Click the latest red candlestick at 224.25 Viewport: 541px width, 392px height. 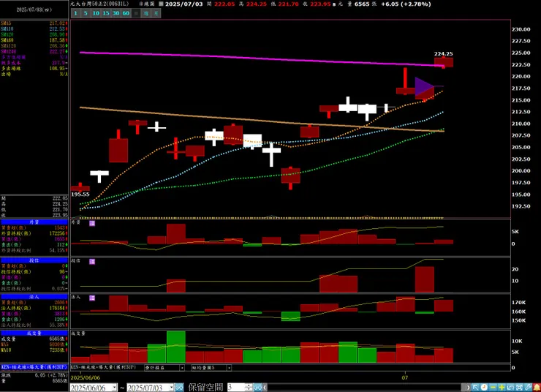443,62
